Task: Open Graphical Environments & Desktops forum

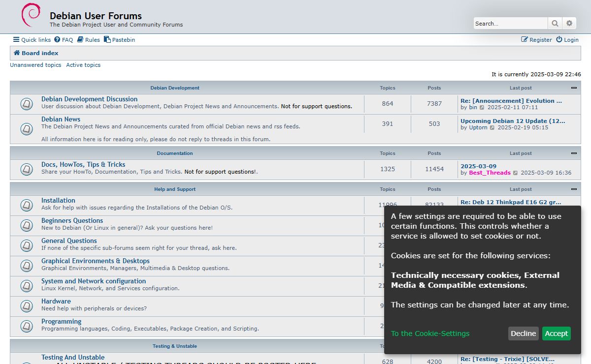Action: pos(96,261)
